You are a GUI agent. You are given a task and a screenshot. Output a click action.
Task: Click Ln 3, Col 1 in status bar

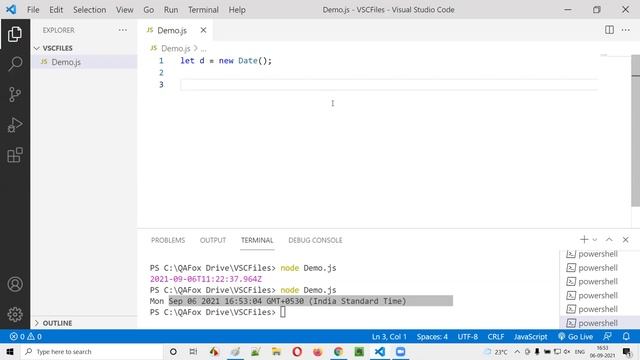click(x=389, y=337)
